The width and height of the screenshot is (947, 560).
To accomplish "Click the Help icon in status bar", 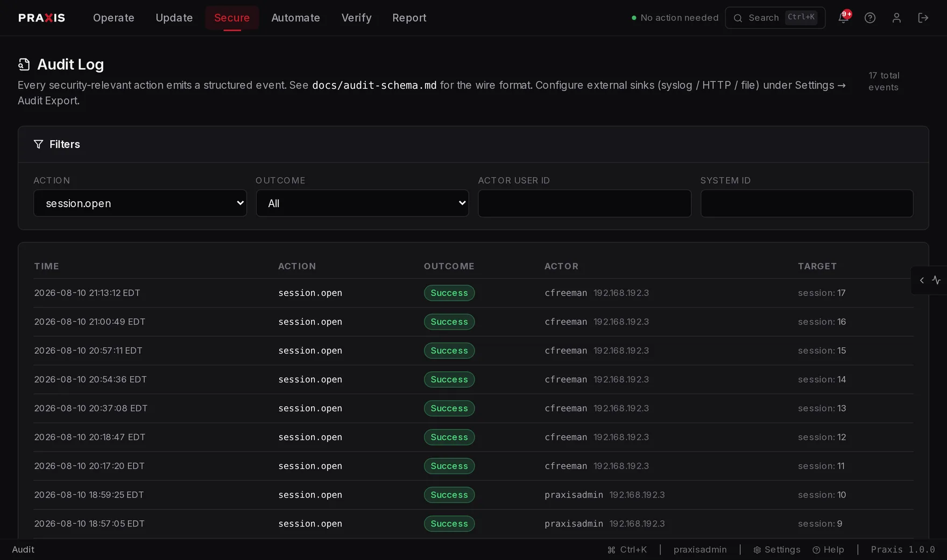I will point(816,550).
